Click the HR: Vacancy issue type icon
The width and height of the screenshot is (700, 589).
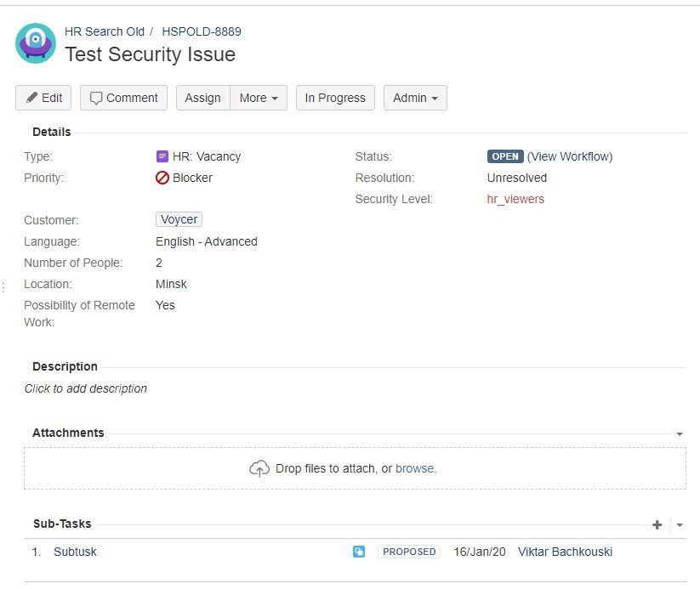(x=162, y=156)
